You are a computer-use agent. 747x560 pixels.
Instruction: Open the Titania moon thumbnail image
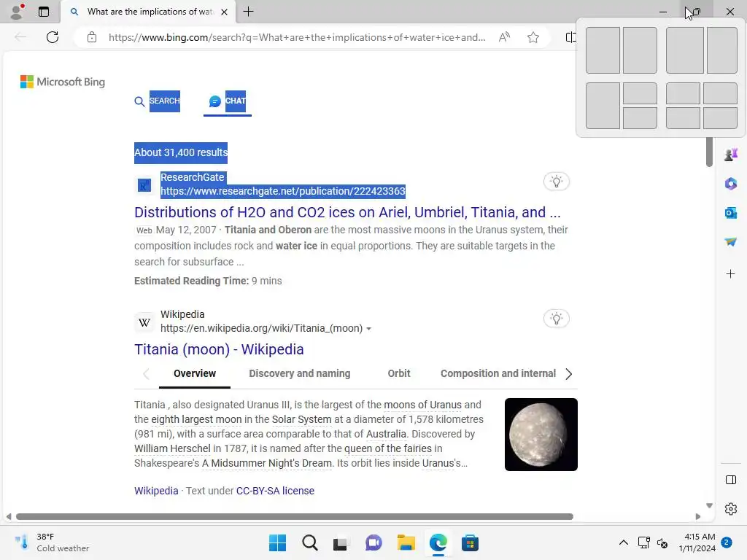541,435
